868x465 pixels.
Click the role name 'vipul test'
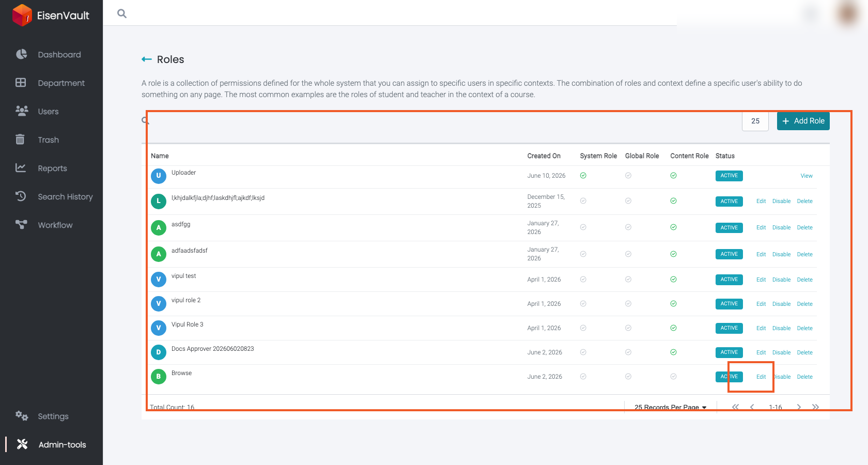pyautogui.click(x=183, y=276)
